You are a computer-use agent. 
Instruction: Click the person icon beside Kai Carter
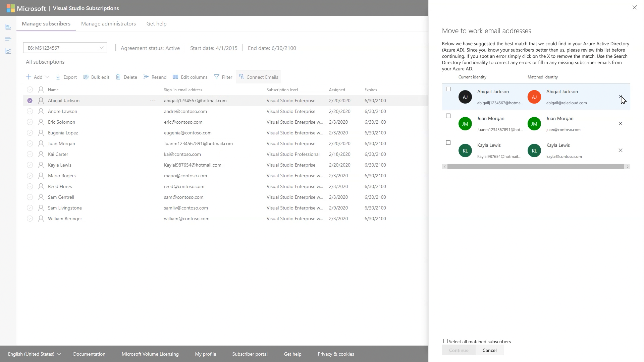[x=41, y=154]
